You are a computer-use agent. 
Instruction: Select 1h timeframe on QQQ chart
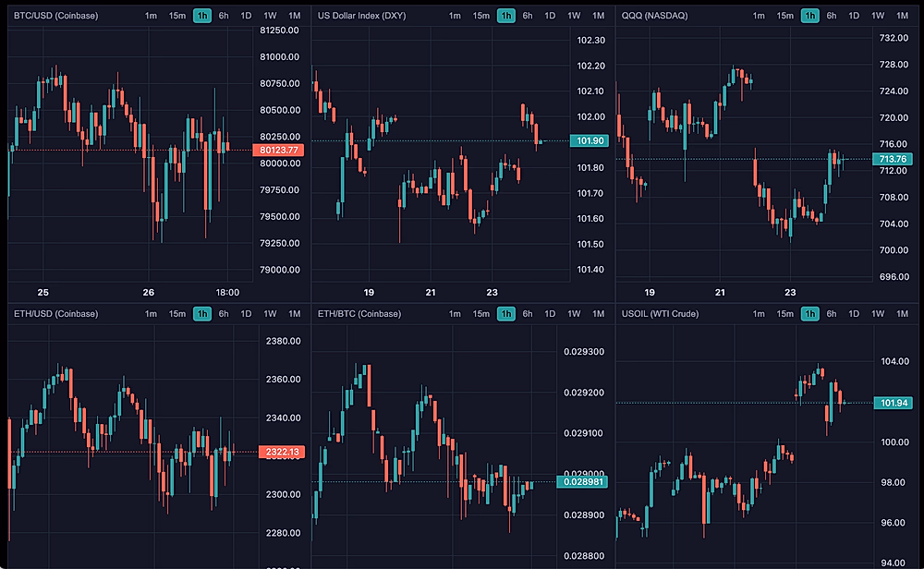[810, 16]
